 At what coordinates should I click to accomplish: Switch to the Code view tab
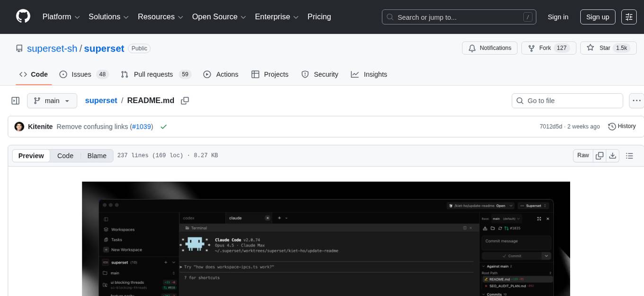coord(65,156)
